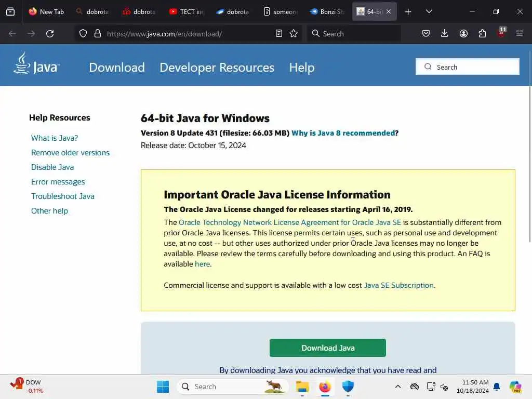The width and height of the screenshot is (532, 399).
Task: Open tracking protection shield in address bar
Action: (83, 34)
